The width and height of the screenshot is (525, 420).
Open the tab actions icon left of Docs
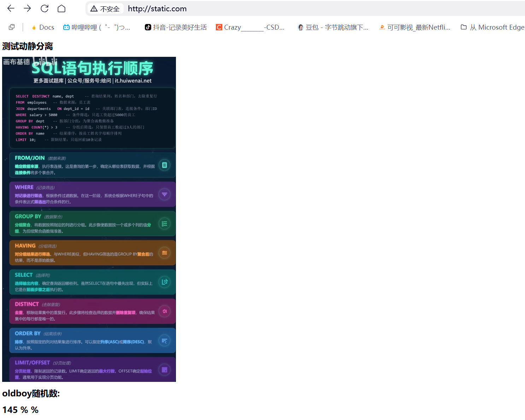tap(12, 27)
